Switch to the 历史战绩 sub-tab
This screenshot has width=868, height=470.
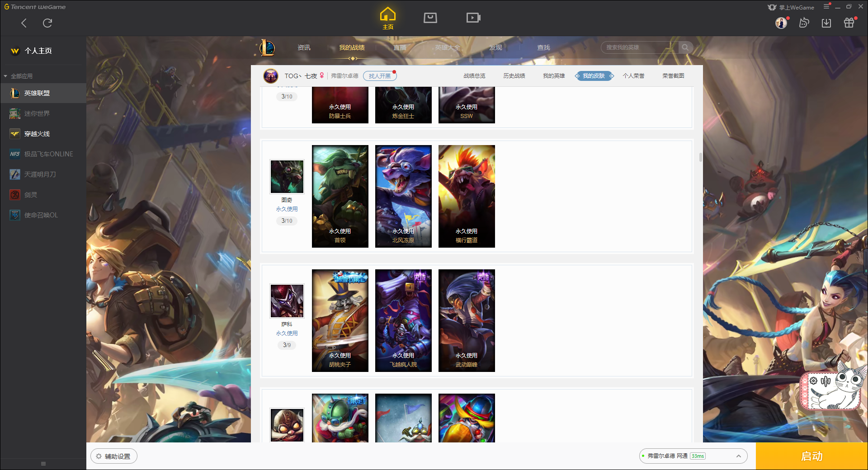(514, 76)
